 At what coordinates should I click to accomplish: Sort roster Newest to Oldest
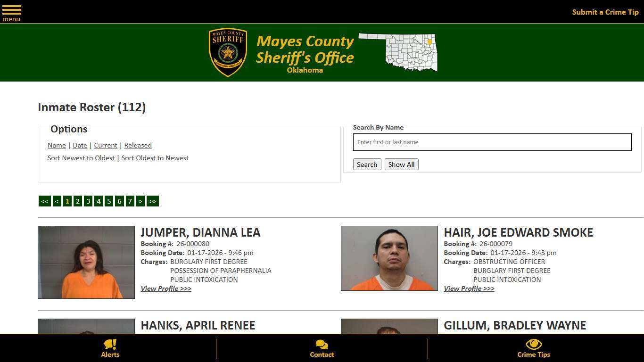click(x=81, y=158)
